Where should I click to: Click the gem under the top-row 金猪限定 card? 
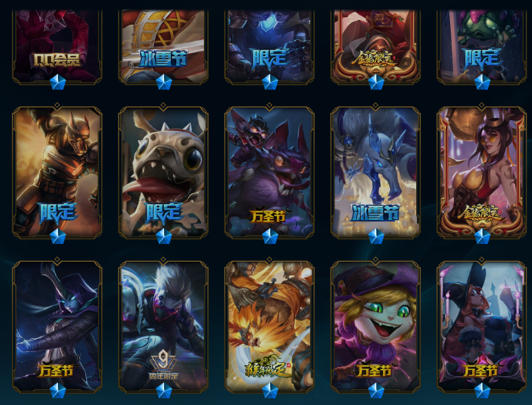376,82
